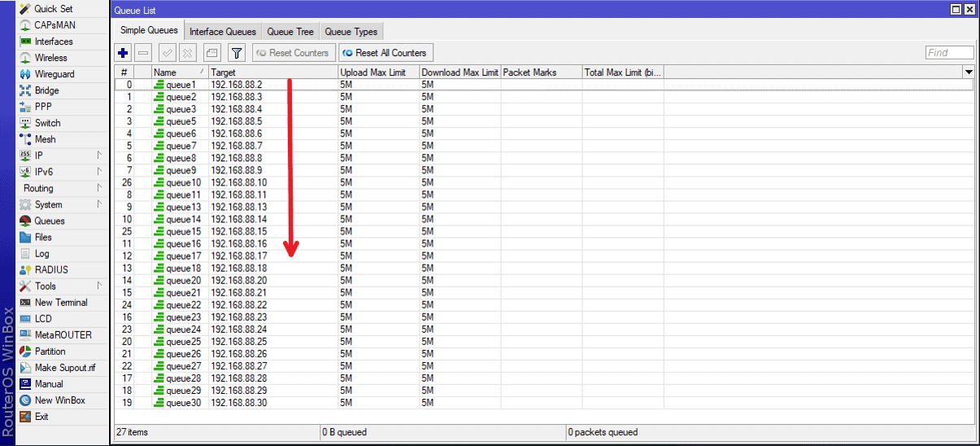This screenshot has height=446, width=980.
Task: Launch New Terminal from the sidebar
Action: (x=60, y=302)
